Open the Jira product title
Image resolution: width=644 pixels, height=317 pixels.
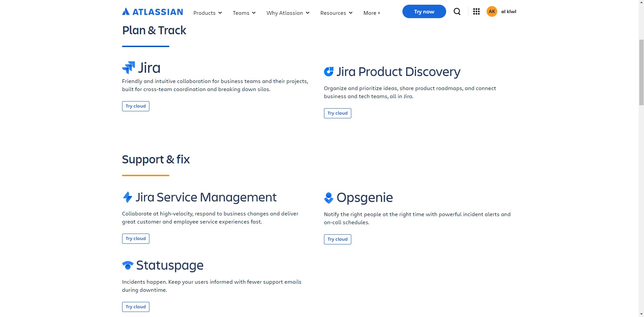tap(149, 68)
